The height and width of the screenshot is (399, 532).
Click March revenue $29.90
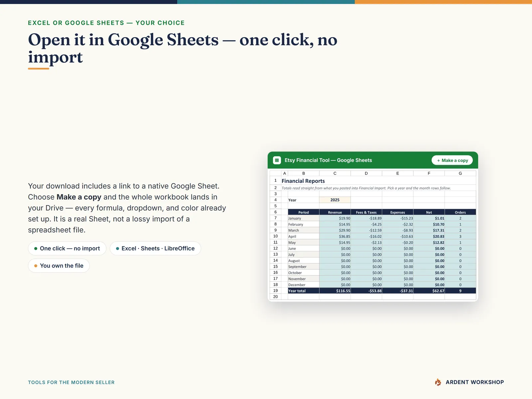335,230
